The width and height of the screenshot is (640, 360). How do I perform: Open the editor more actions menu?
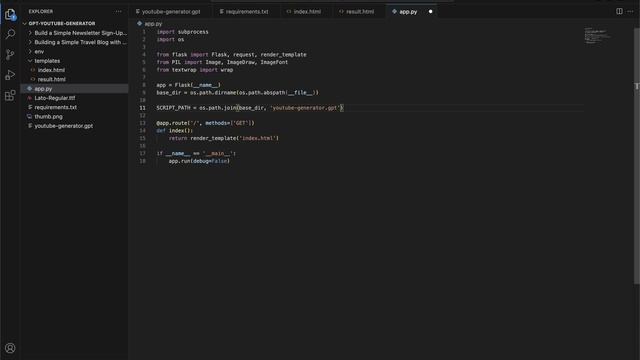pyautogui.click(x=630, y=11)
